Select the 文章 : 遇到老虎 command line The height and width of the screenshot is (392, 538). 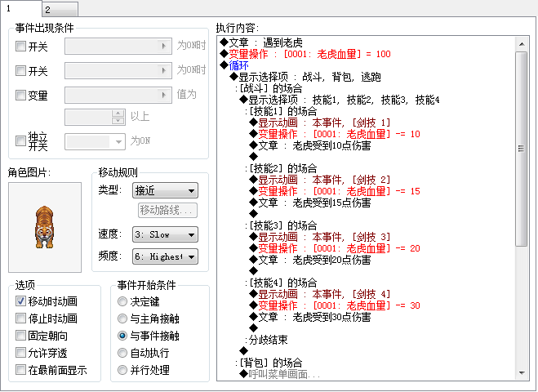point(261,42)
